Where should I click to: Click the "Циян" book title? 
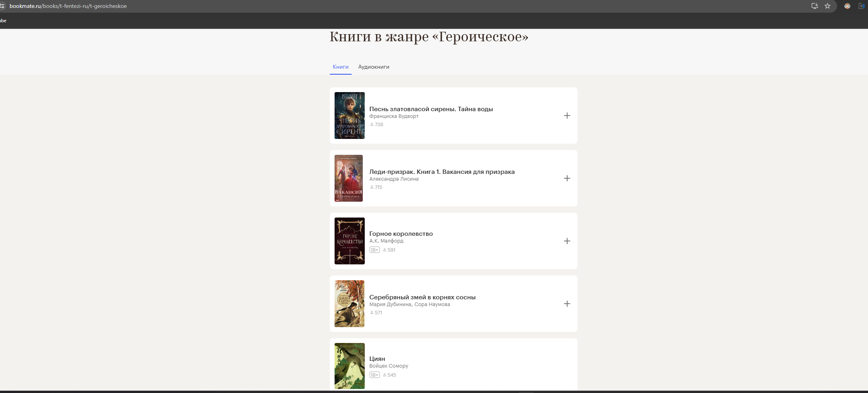(377, 359)
